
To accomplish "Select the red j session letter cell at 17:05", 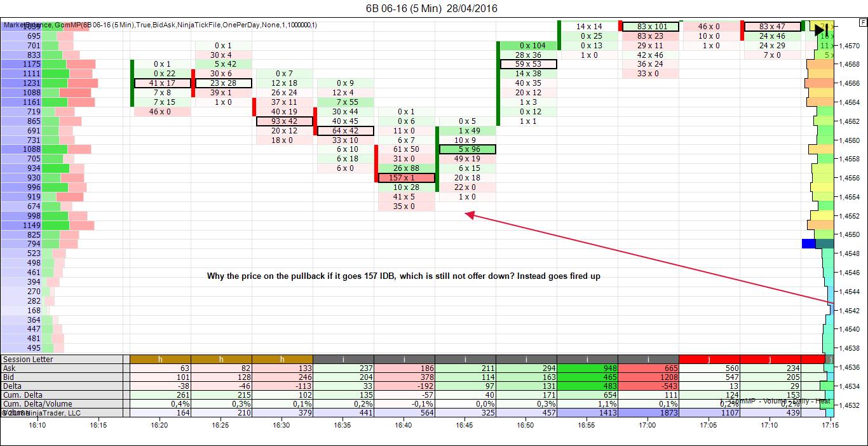I will coord(709,360).
